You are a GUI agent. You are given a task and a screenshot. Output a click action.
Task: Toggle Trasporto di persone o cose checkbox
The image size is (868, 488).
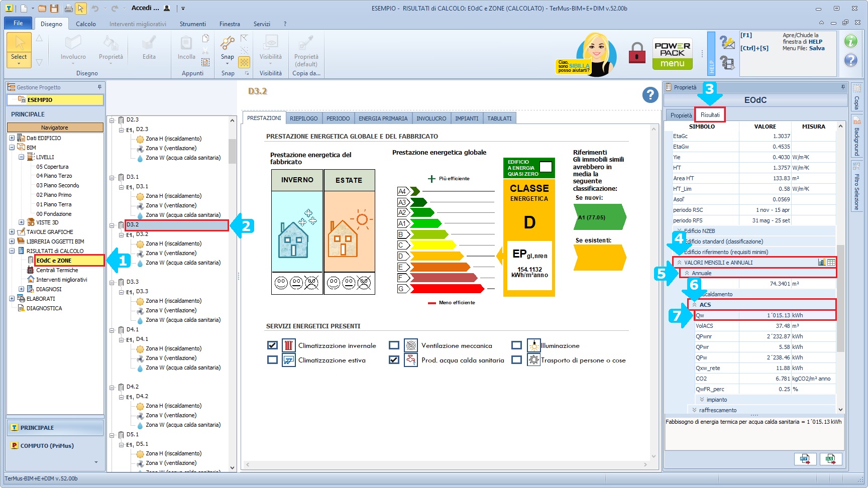(x=516, y=360)
